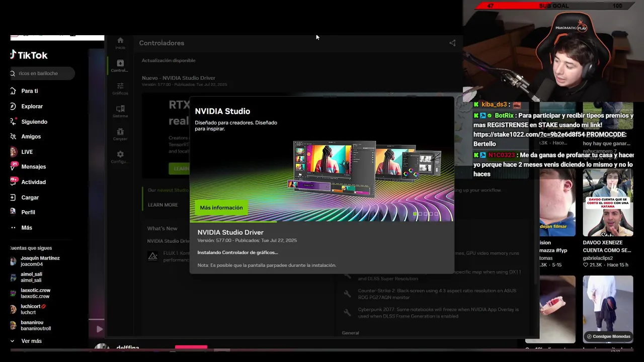Click LEARN MORE link in NVIDIA app
Image resolution: width=644 pixels, height=362 pixels.
[163, 205]
